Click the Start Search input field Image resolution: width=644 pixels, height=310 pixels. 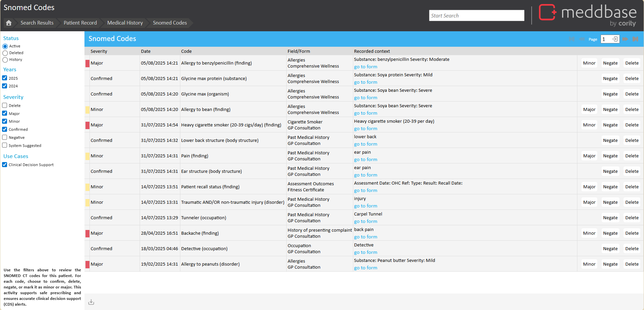click(x=476, y=15)
